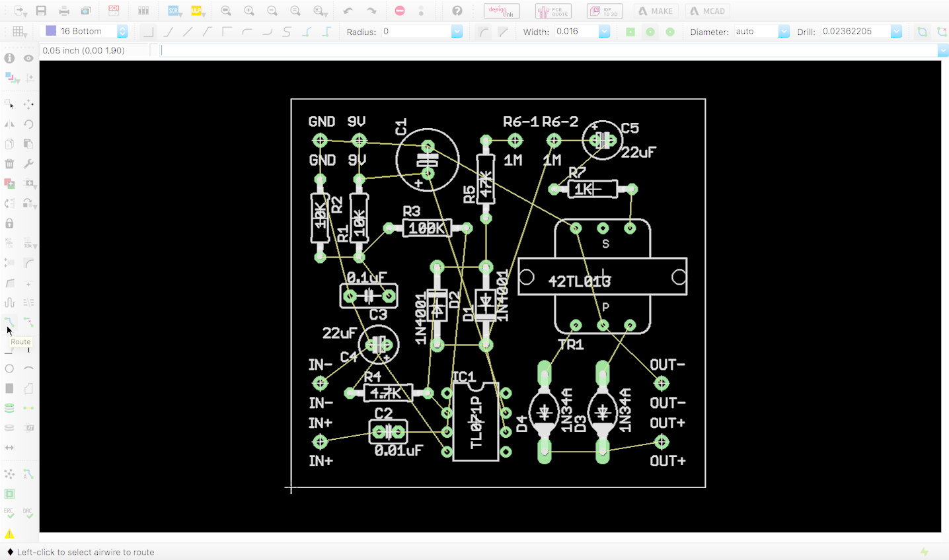The image size is (949, 560).
Task: Click into the command line input field
Action: click(x=549, y=50)
